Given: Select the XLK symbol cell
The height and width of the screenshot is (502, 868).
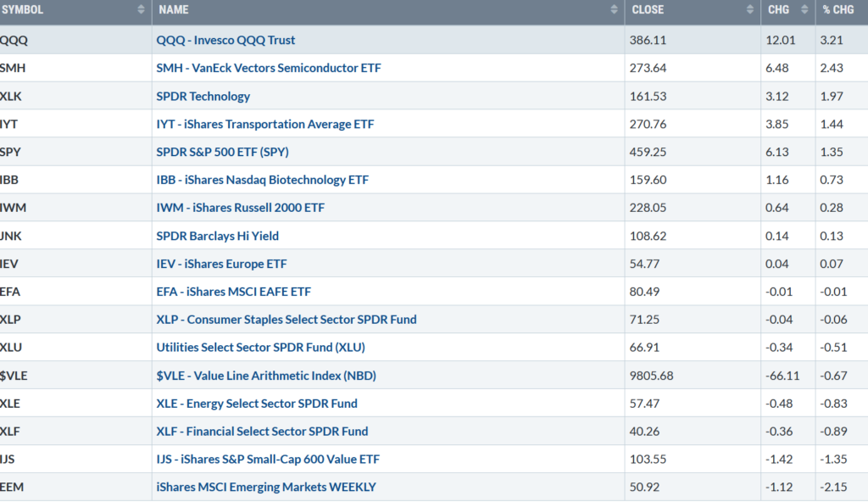Looking at the screenshot, I should pos(75,96).
